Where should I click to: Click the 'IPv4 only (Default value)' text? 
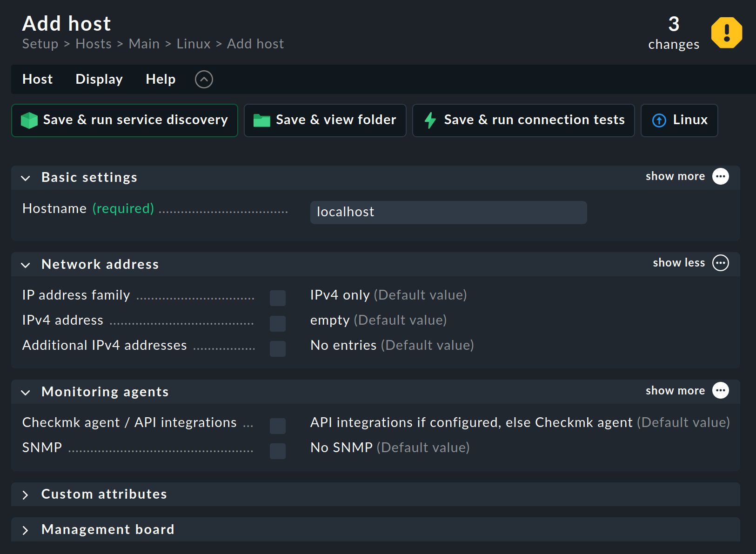click(x=388, y=295)
